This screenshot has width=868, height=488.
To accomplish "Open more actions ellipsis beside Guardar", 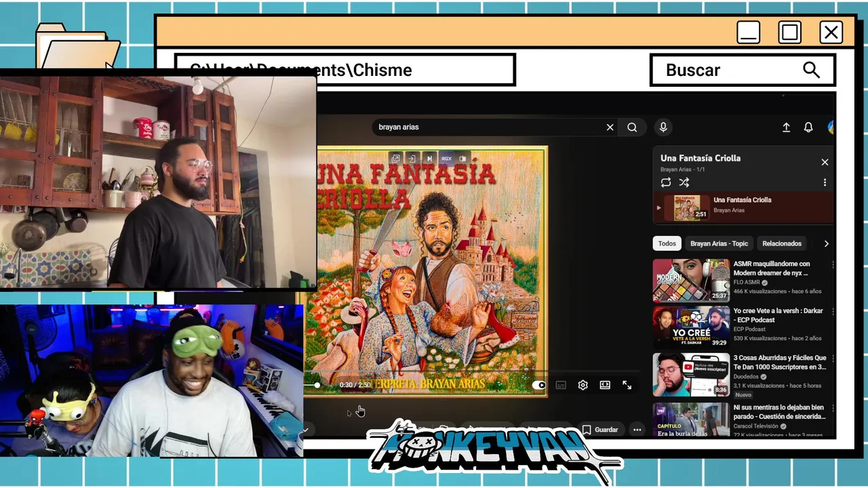I will pyautogui.click(x=637, y=430).
